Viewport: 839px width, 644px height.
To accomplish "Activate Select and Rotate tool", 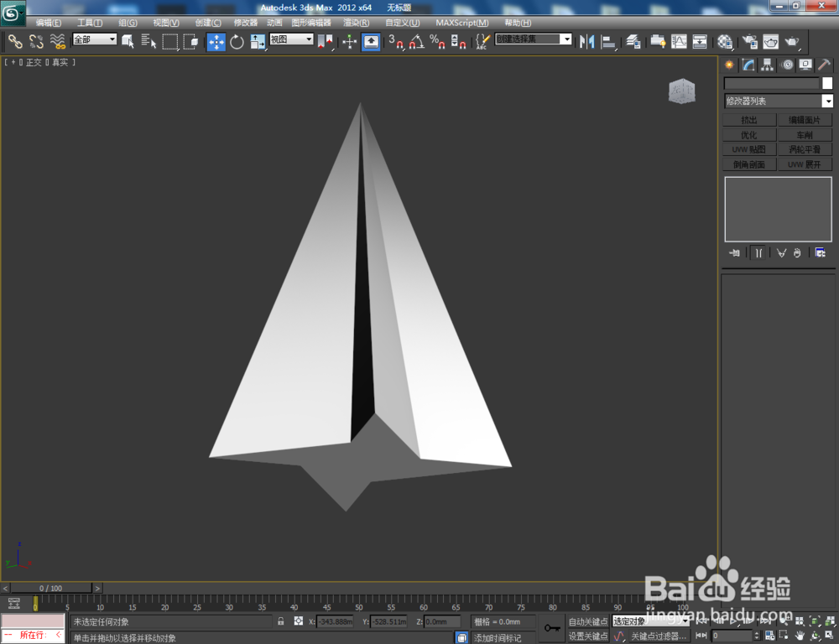I will [237, 42].
